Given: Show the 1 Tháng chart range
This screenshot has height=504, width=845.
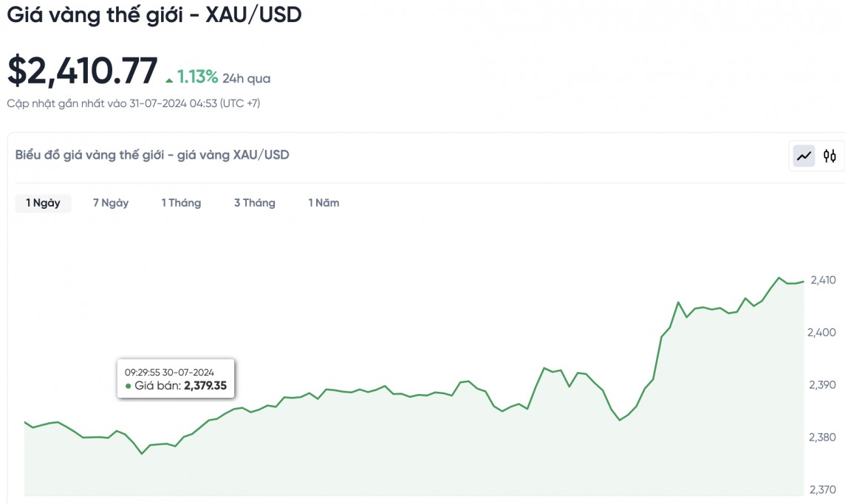Looking at the screenshot, I should [181, 203].
